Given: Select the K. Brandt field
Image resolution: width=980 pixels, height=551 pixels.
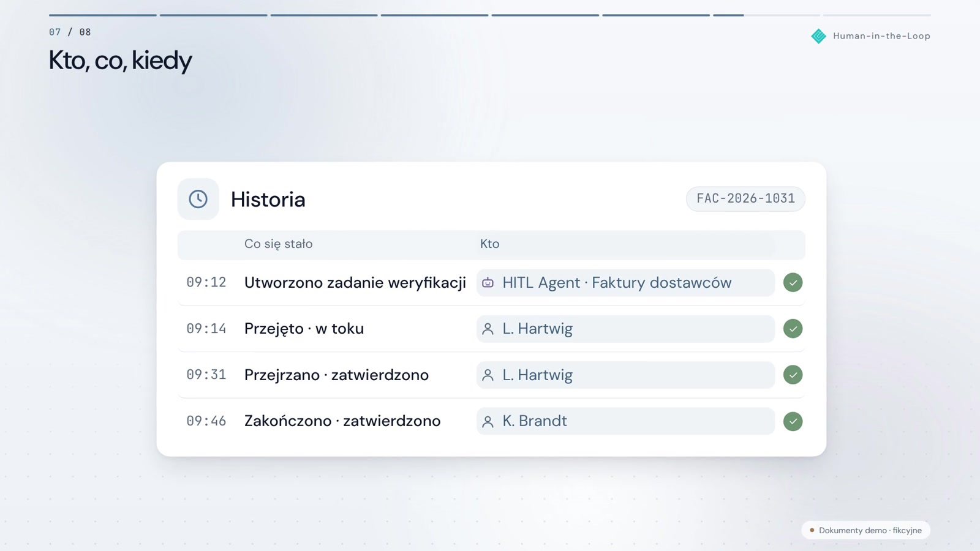Looking at the screenshot, I should tap(625, 421).
